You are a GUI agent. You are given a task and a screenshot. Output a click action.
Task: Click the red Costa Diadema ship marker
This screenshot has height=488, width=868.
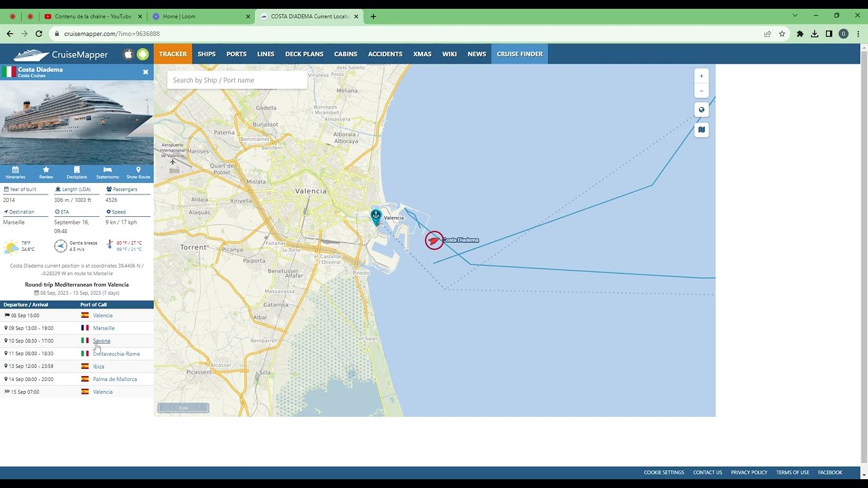(x=434, y=240)
